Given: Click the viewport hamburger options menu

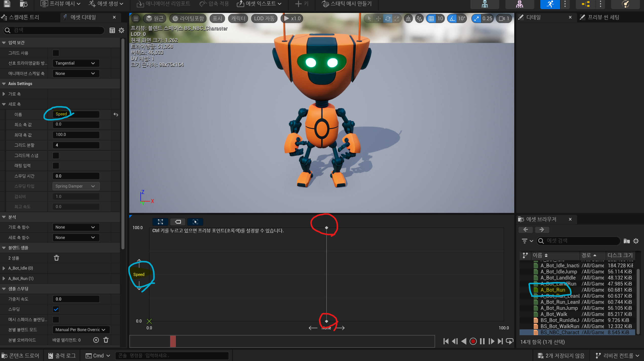Looking at the screenshot, I should tap(136, 18).
